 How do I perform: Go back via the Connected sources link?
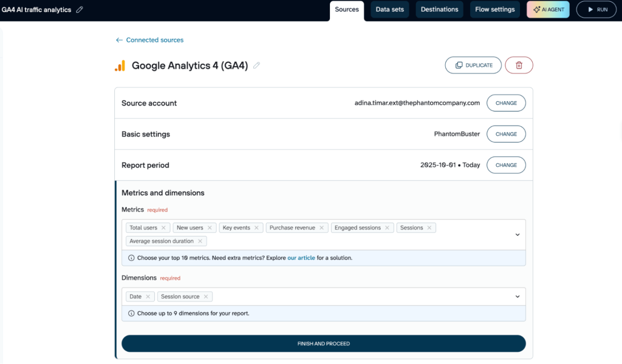[x=149, y=39]
